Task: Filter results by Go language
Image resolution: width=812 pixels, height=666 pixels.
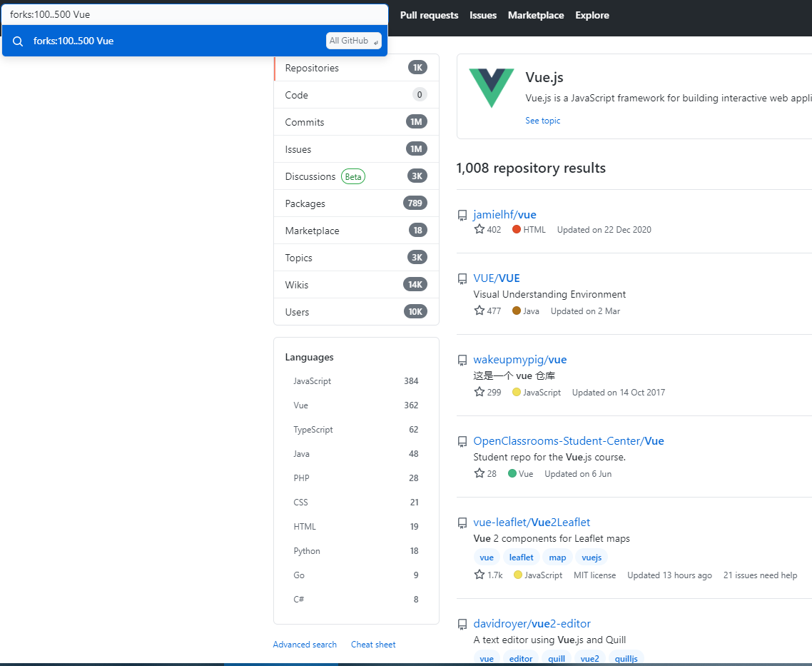Action: [356, 575]
